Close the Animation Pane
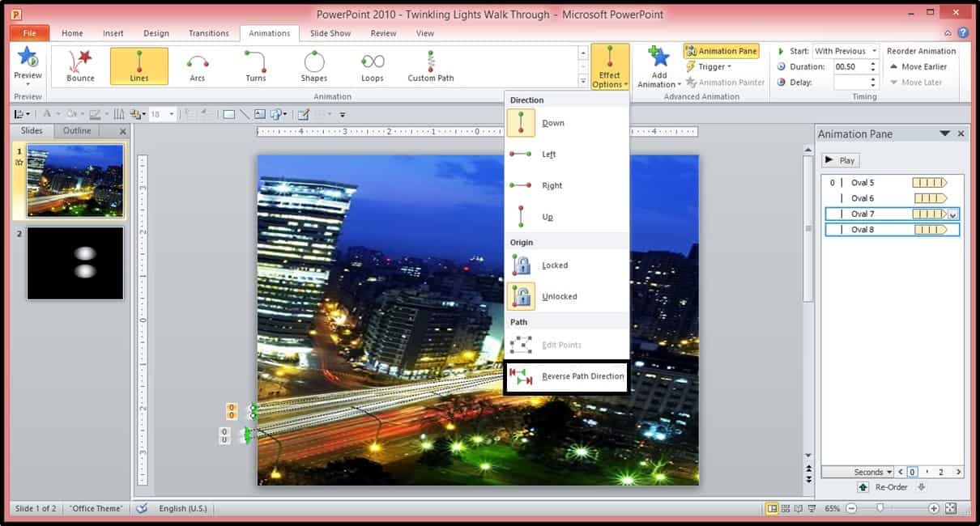Image resolution: width=980 pixels, height=526 pixels. pos(961,134)
